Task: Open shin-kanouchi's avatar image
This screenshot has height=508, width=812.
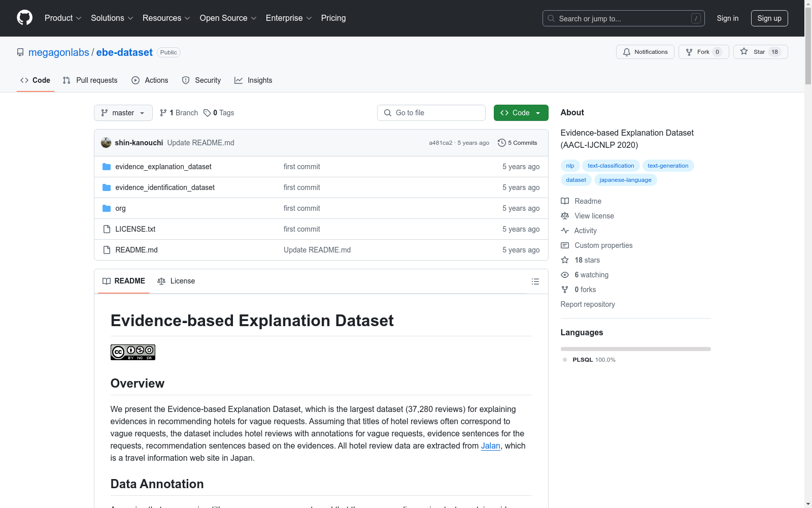Action: (106, 143)
